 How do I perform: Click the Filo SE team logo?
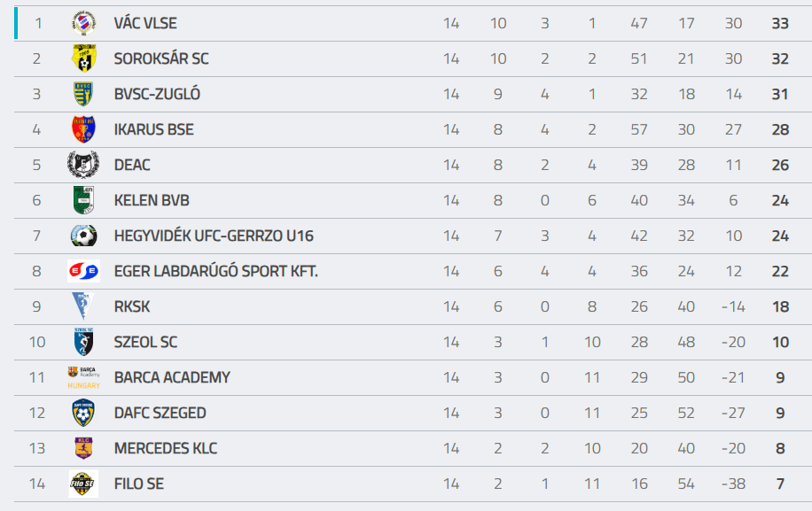[x=83, y=484]
